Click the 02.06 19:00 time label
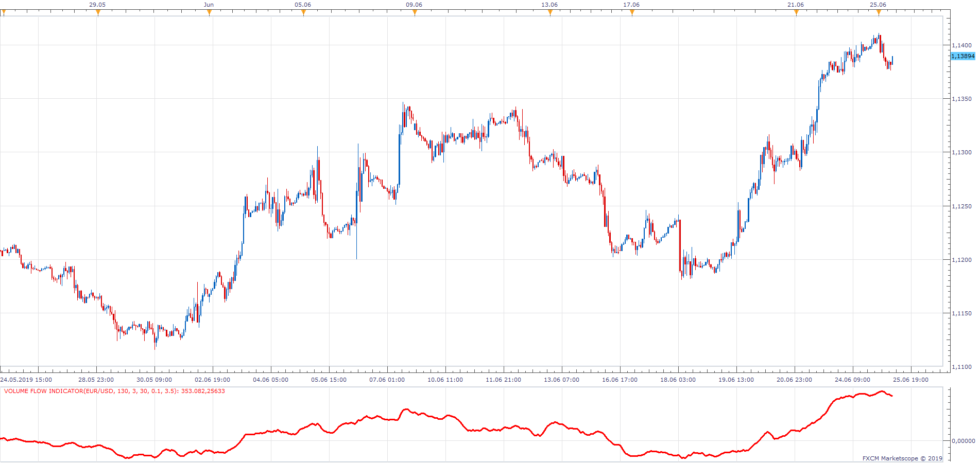 (212, 380)
